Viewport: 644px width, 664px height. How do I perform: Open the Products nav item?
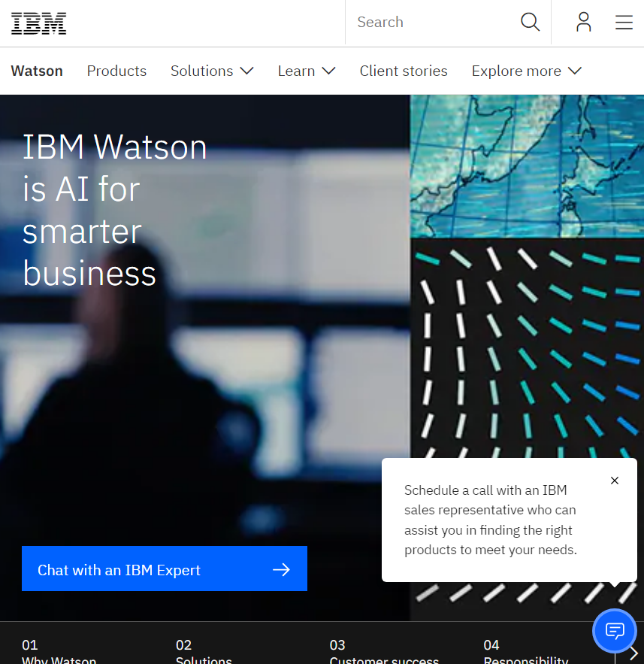point(116,71)
